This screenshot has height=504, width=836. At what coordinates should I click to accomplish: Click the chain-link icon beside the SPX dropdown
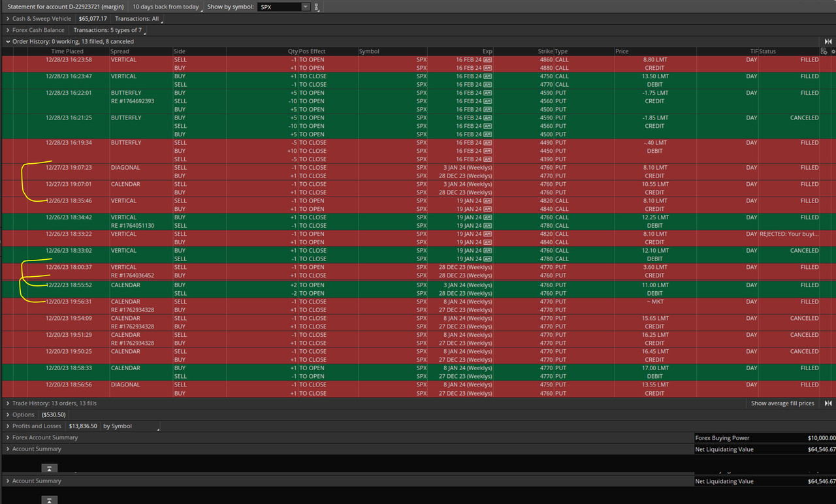point(316,7)
